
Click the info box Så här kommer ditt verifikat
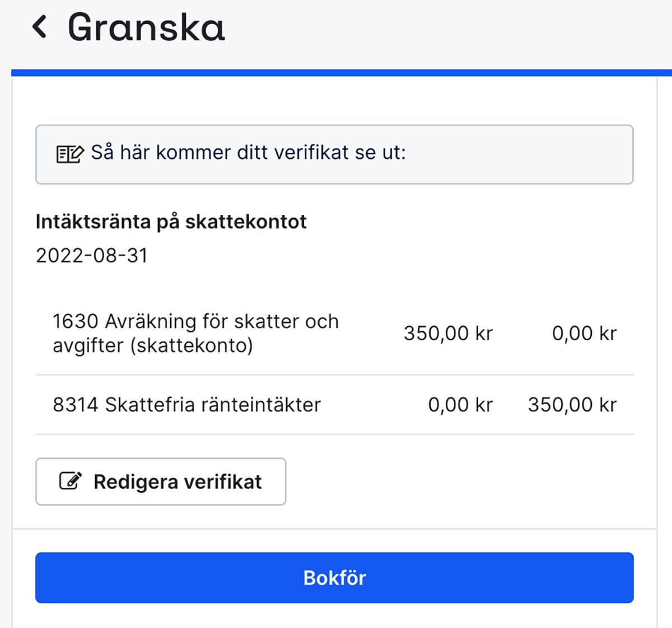334,154
